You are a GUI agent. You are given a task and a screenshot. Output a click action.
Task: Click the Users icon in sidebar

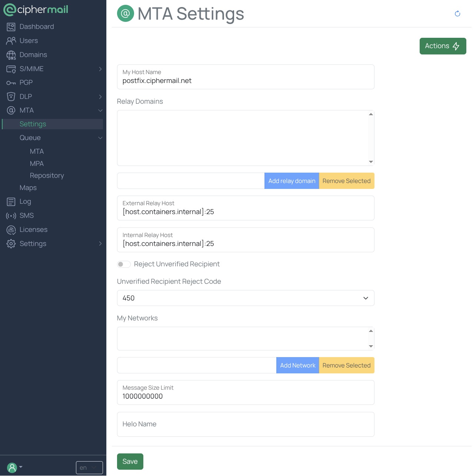pyautogui.click(x=11, y=41)
